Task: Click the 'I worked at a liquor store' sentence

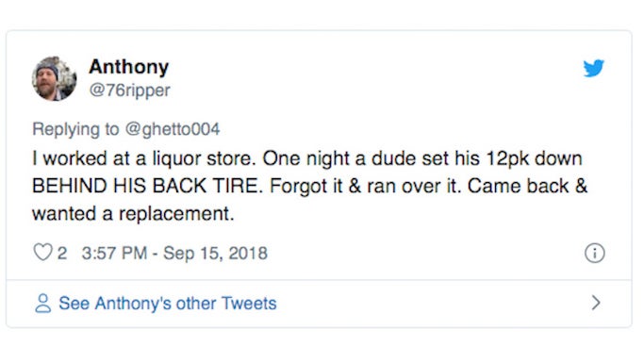Action: tap(144, 158)
